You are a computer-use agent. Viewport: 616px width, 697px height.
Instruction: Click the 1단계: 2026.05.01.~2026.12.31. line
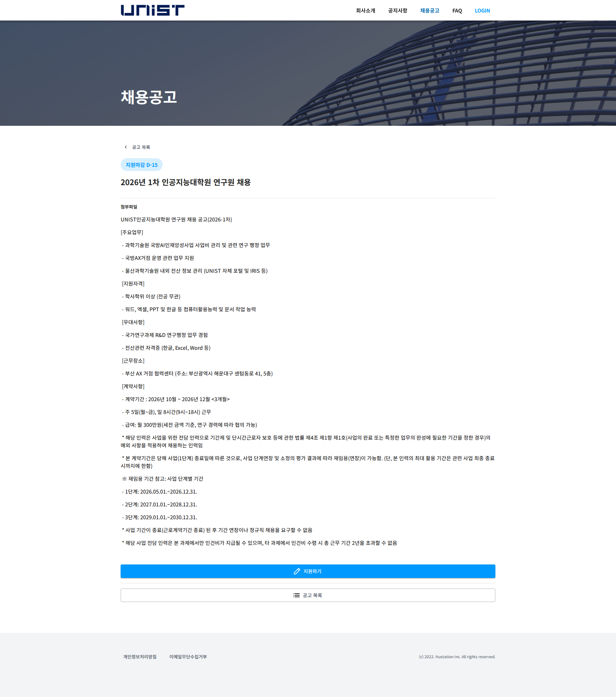pyautogui.click(x=159, y=492)
